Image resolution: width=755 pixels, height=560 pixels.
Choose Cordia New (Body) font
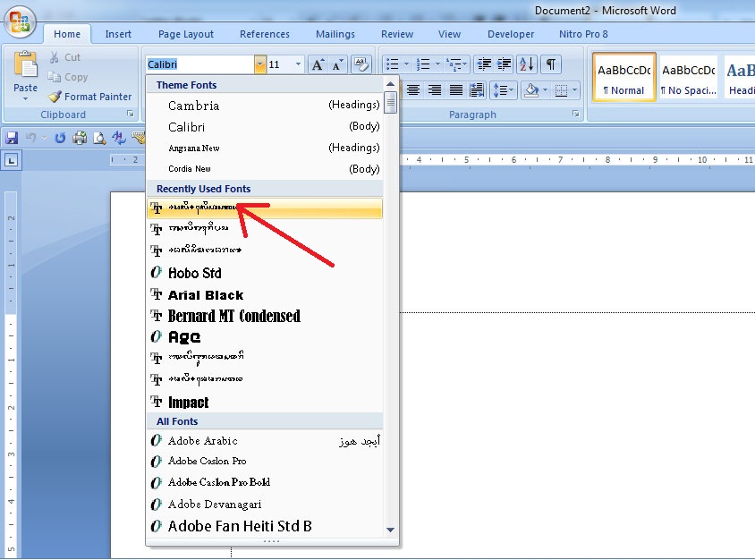265,169
